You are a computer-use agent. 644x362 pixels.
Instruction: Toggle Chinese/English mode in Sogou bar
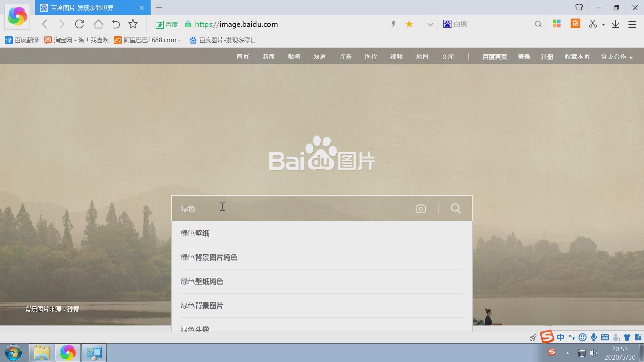pyautogui.click(x=560, y=338)
